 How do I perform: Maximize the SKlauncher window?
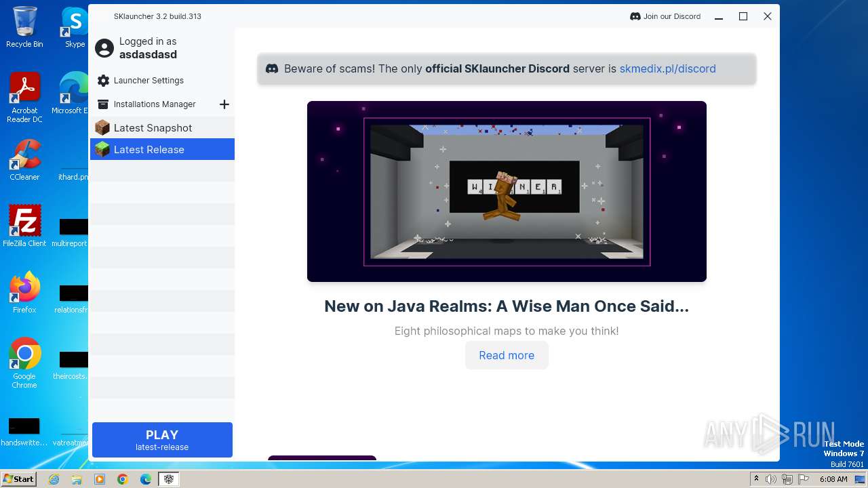743,16
